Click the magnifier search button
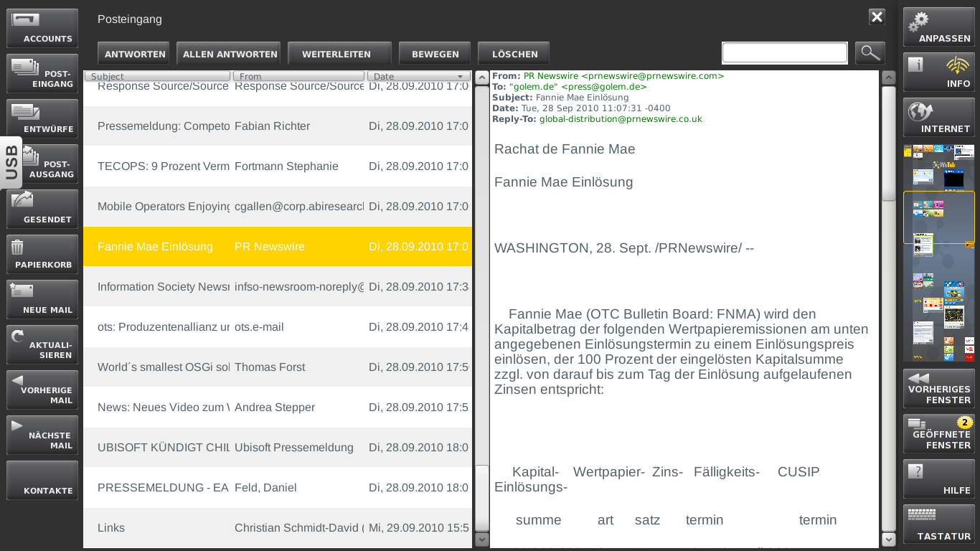 (870, 53)
